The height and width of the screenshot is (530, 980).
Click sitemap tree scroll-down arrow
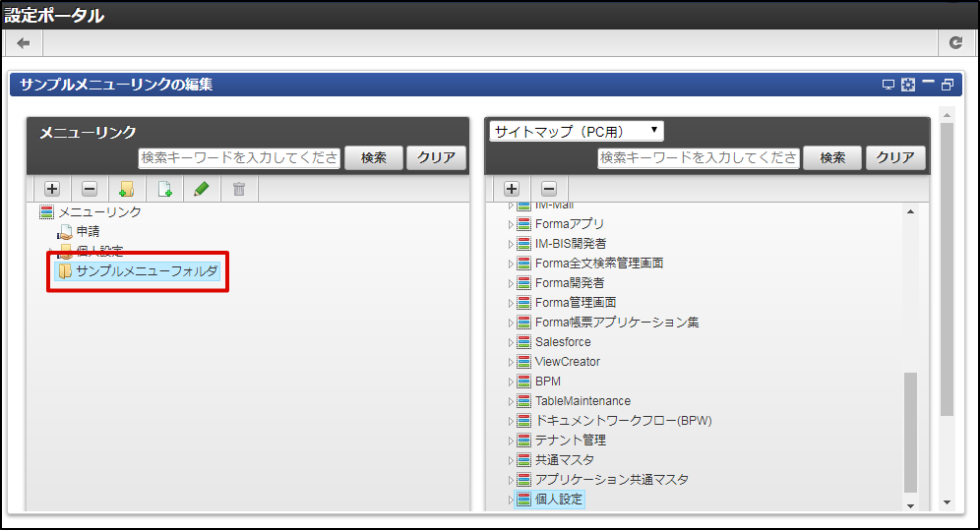click(910, 506)
